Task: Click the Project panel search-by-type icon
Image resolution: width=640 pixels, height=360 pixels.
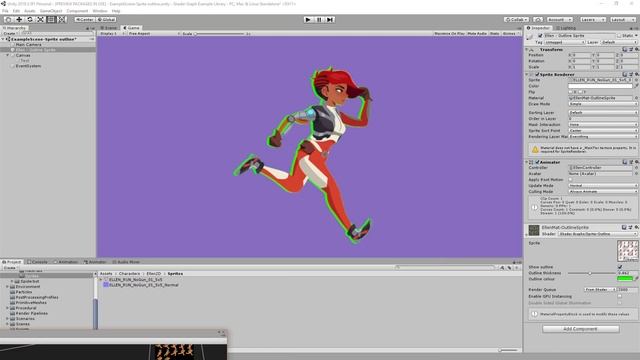Action: pyautogui.click(x=502, y=268)
